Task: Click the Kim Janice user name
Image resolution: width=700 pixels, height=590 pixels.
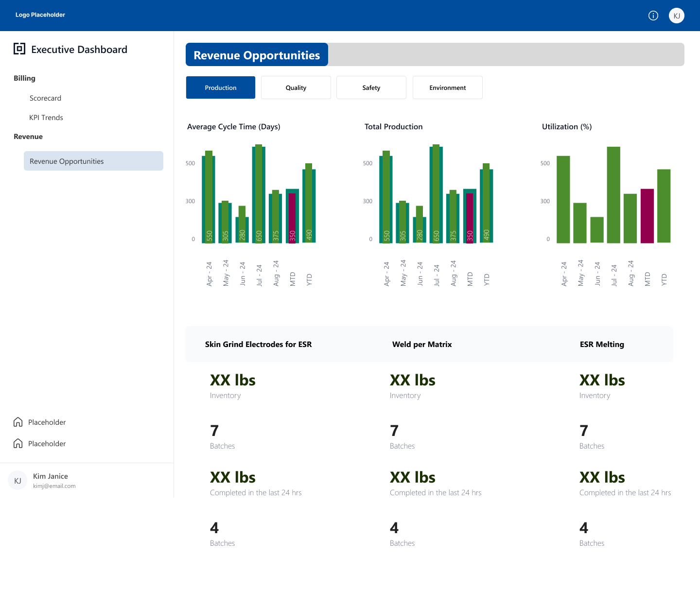Action: [51, 476]
